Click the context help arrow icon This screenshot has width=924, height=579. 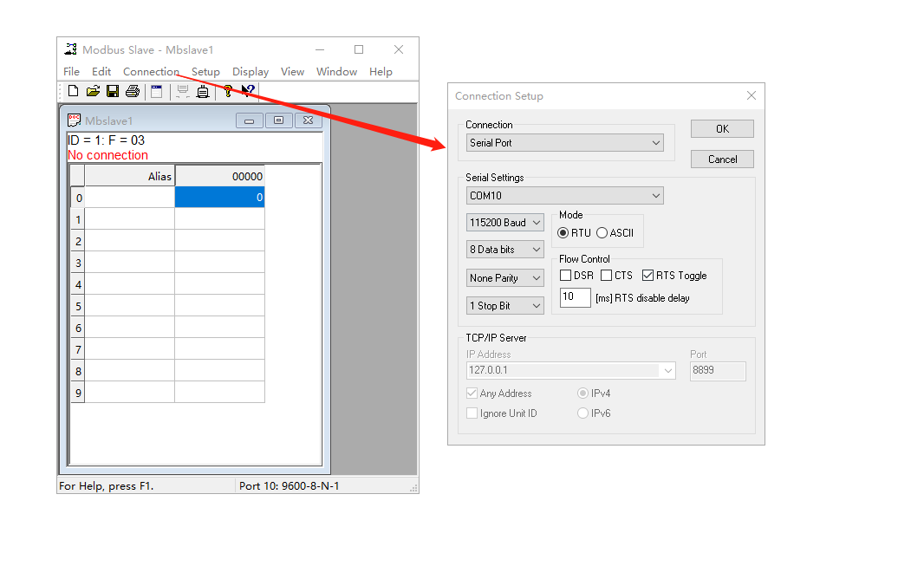(x=249, y=91)
